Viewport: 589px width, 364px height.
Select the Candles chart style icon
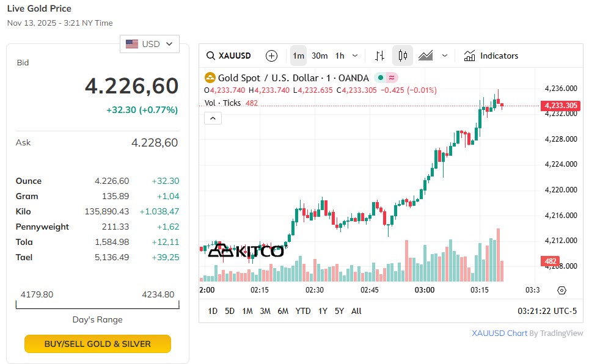(402, 56)
